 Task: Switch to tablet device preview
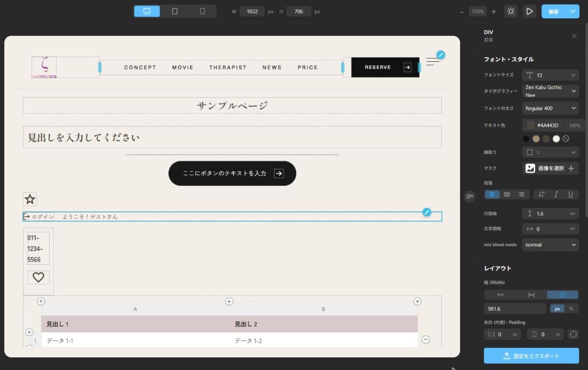(175, 11)
